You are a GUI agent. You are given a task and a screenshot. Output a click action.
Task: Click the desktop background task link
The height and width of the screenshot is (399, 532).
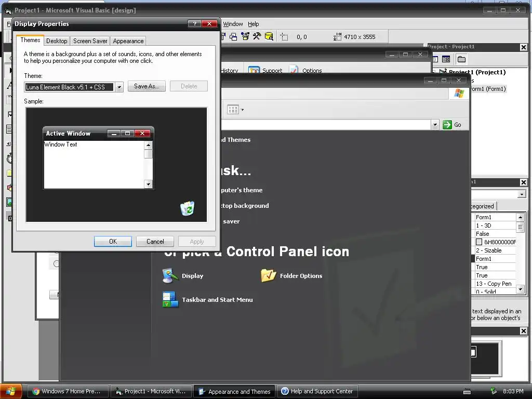(x=244, y=206)
